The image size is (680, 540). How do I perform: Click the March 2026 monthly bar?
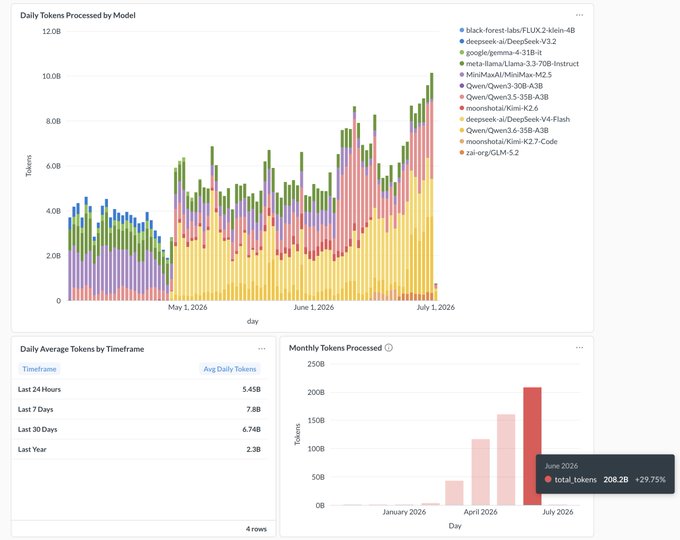(454, 493)
